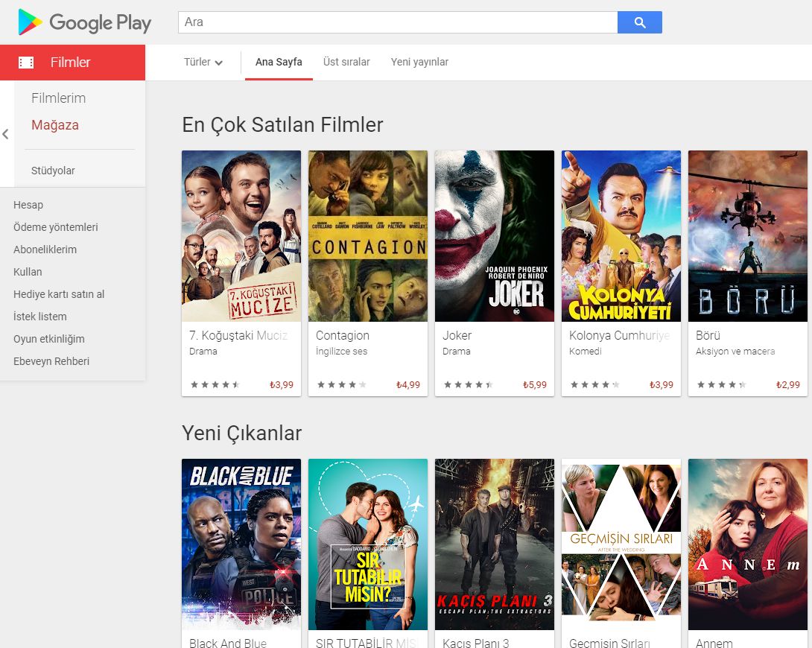This screenshot has height=648, width=812.
Task: Click the 7. Koğuştaki Mucize title text
Action: pyautogui.click(x=238, y=335)
